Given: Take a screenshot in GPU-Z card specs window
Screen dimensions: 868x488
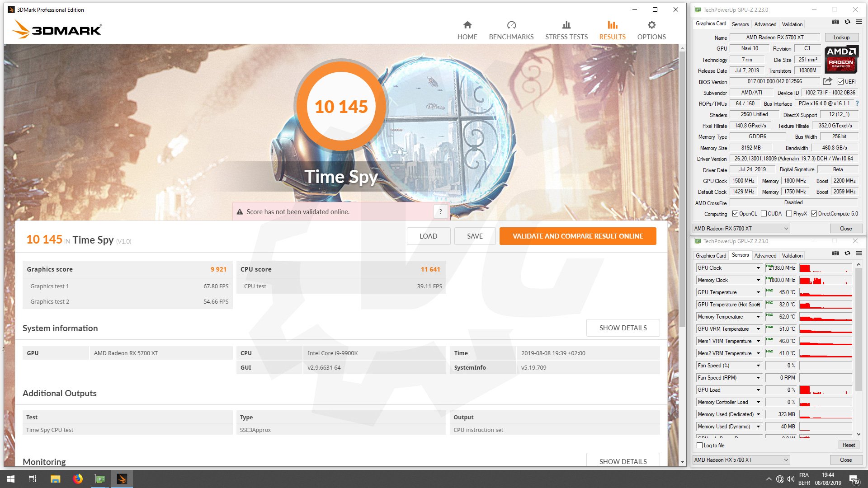Looking at the screenshot, I should coord(835,22).
